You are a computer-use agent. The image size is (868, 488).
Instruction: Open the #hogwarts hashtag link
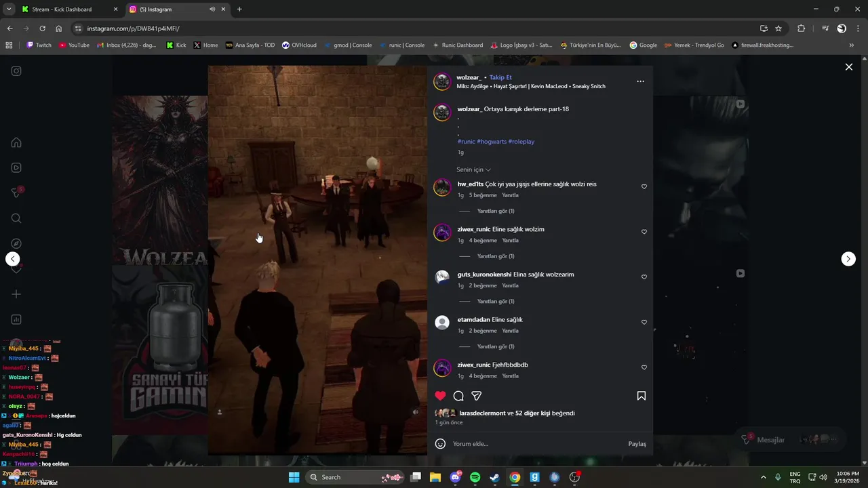(x=491, y=142)
